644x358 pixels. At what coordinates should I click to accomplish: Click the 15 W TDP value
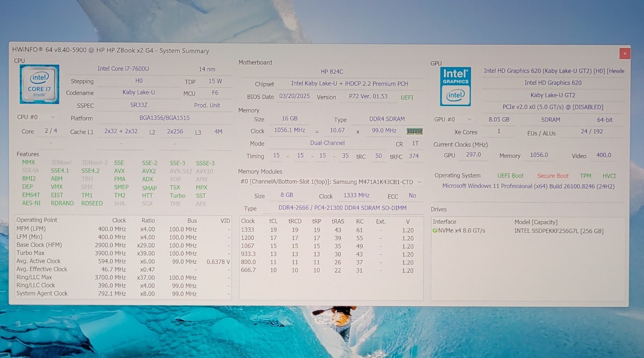[215, 81]
